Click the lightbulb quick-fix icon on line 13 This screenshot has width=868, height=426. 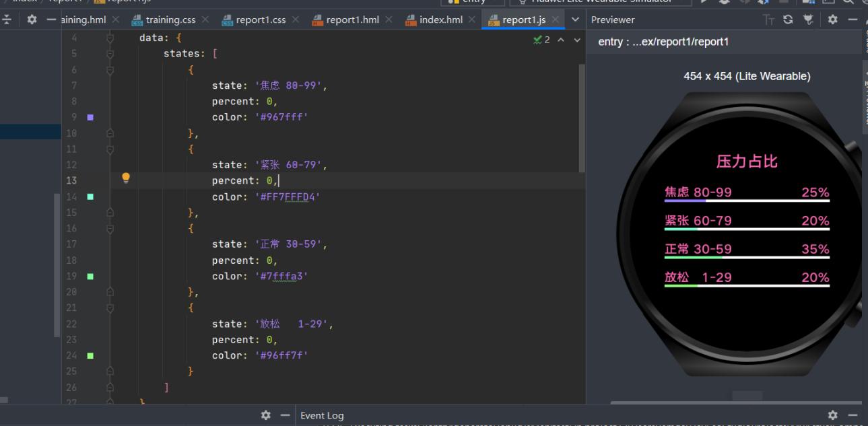125,178
